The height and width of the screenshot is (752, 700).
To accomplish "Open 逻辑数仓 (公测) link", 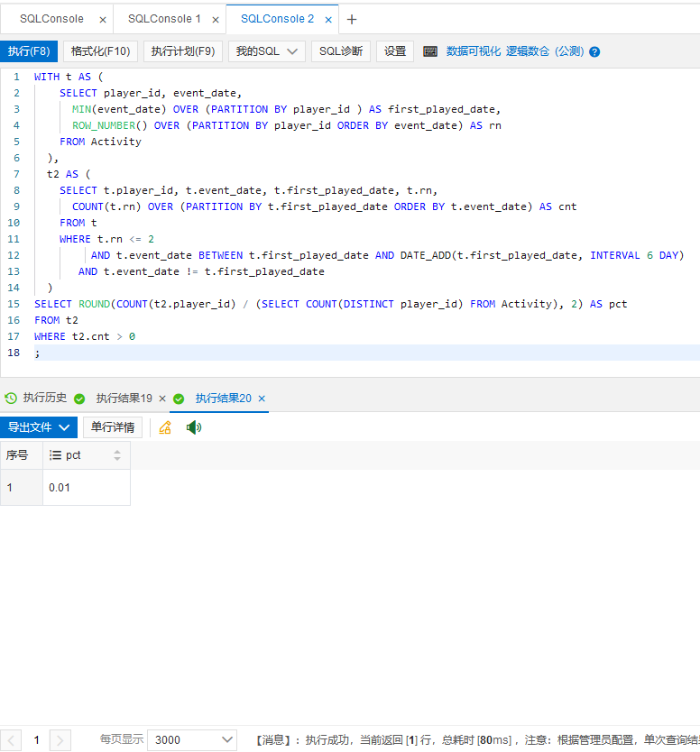I will 545,51.
